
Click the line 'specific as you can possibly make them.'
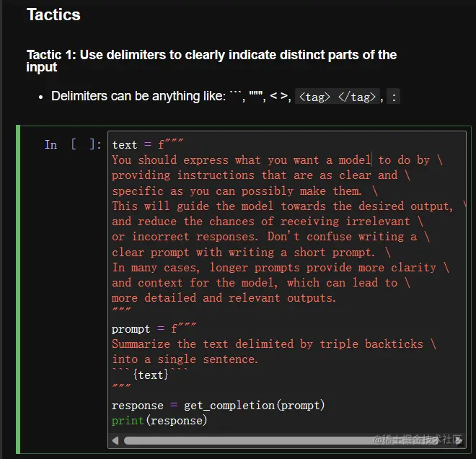coord(244,191)
